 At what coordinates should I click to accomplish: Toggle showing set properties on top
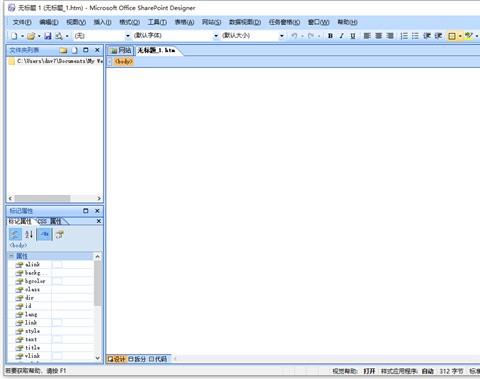pyautogui.click(x=45, y=234)
